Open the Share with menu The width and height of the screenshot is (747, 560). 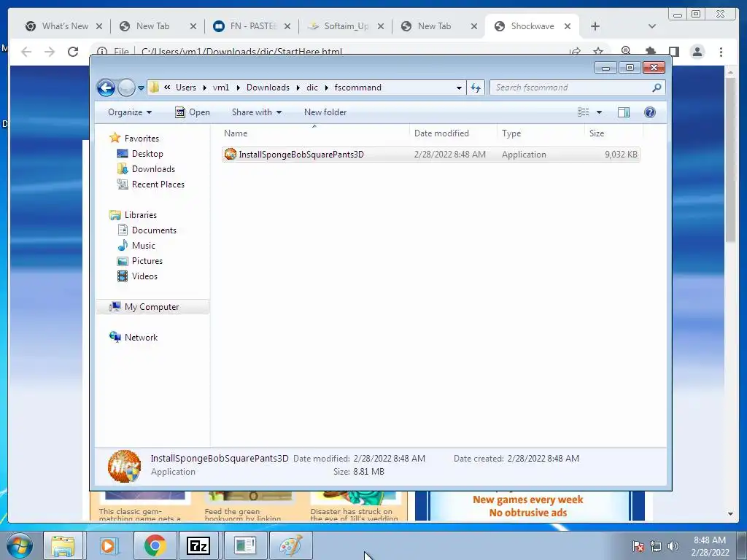tap(256, 112)
